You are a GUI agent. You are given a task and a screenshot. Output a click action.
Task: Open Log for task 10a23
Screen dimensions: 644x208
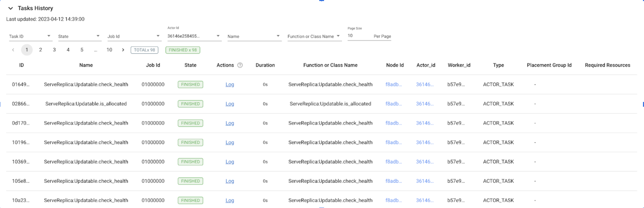point(230,200)
